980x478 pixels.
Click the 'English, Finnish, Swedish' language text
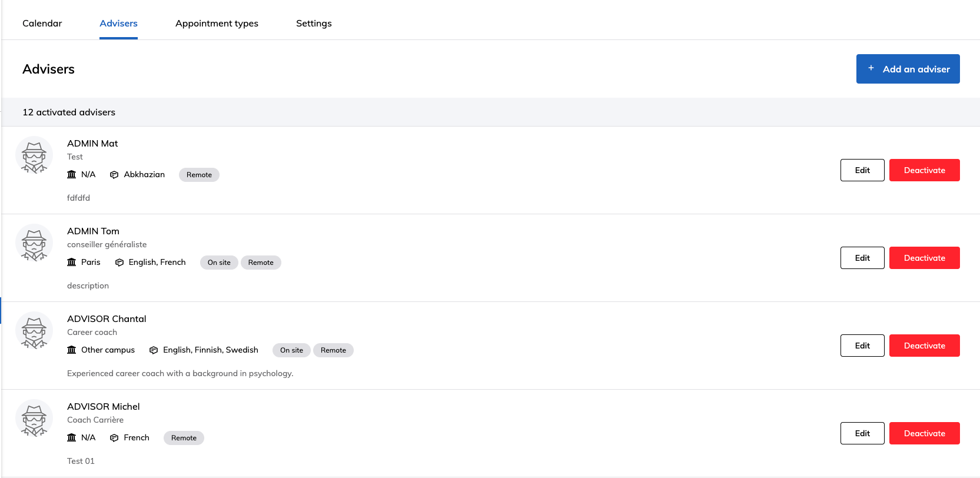pos(211,350)
